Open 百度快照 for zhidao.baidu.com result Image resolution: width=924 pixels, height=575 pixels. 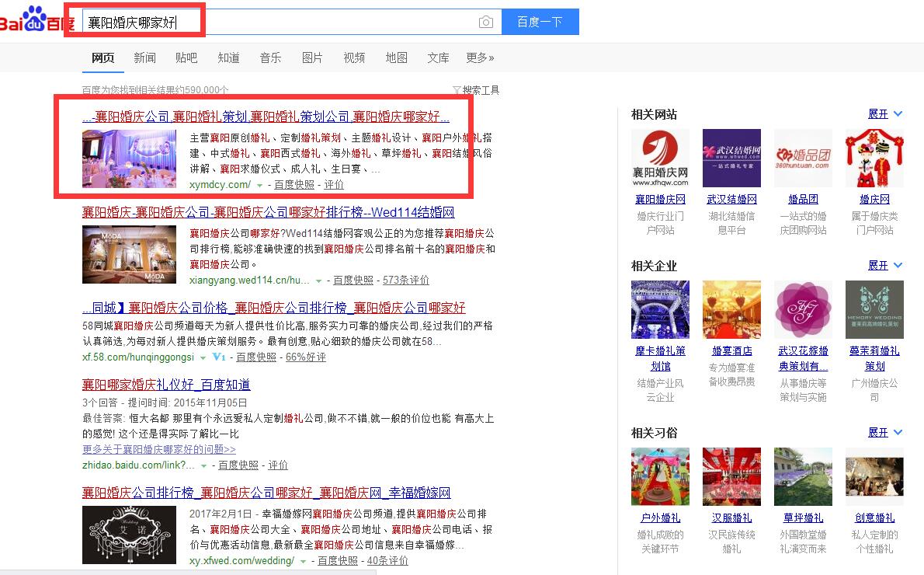(x=238, y=465)
